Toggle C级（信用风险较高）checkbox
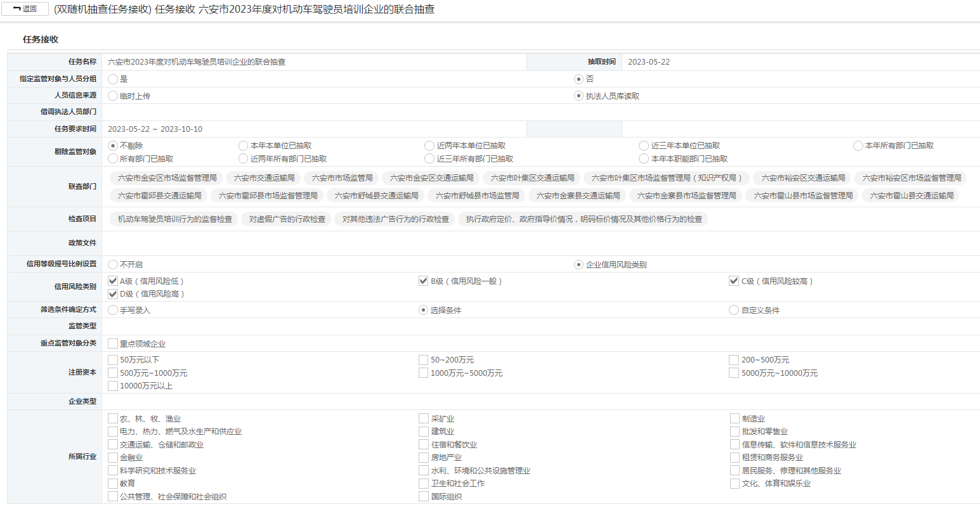This screenshot has width=980, height=514. 734,281
